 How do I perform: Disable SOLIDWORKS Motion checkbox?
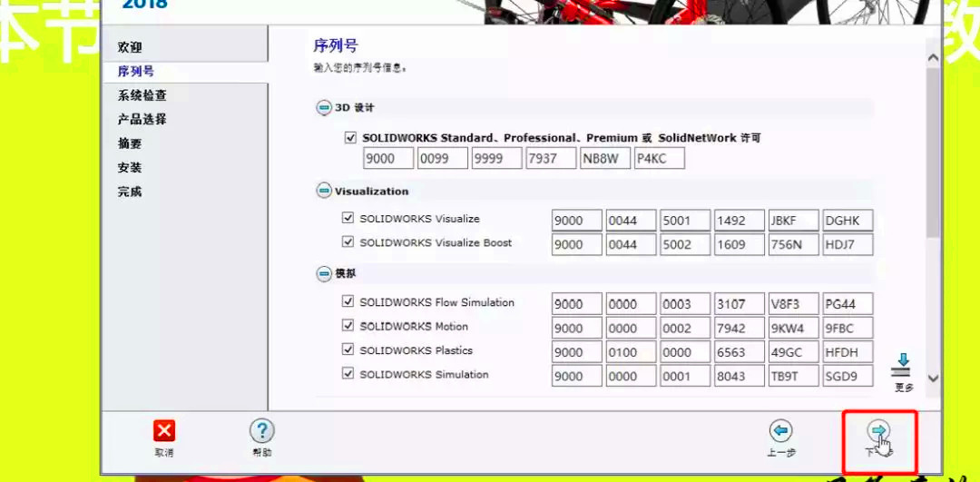click(348, 326)
